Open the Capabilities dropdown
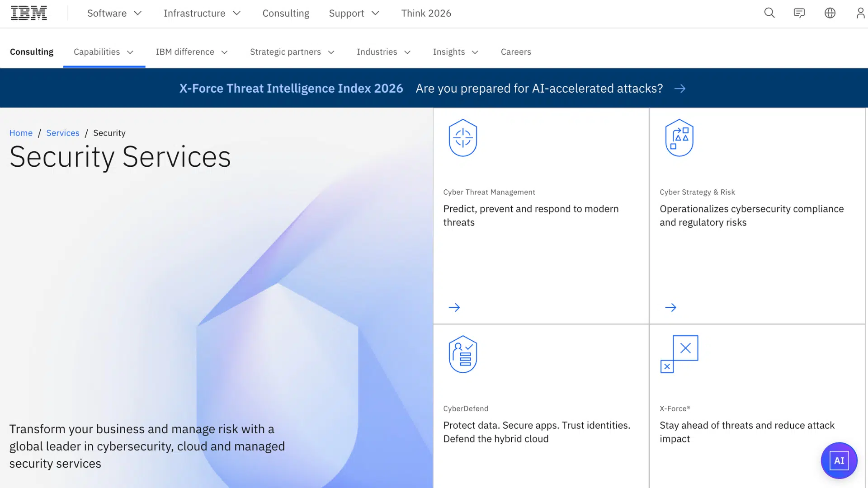868x488 pixels. click(x=104, y=52)
